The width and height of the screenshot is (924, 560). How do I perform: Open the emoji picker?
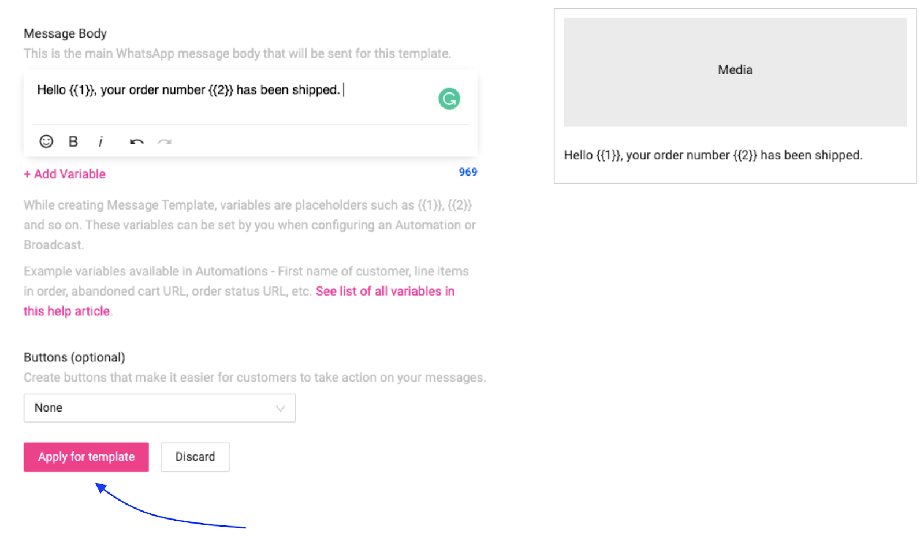pyautogui.click(x=46, y=141)
